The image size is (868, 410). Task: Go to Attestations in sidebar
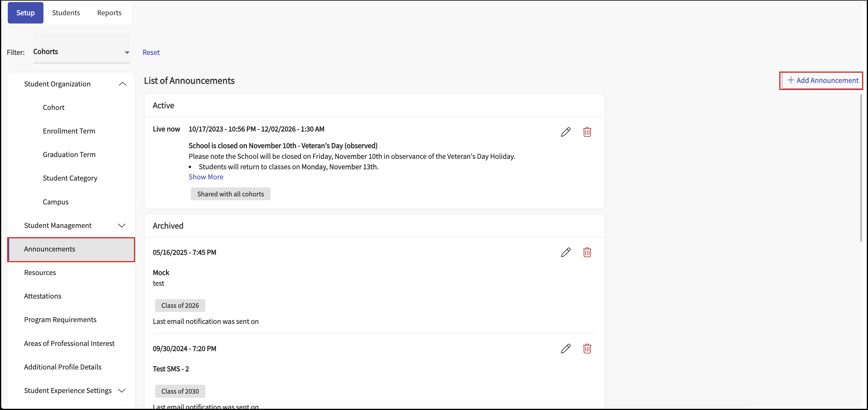point(43,296)
